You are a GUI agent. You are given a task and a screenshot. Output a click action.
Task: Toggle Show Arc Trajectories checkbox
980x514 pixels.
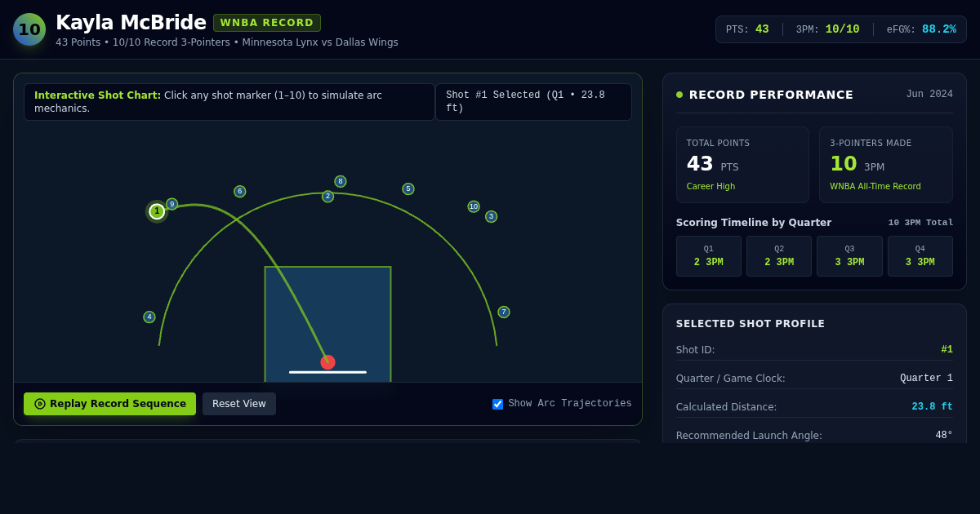coord(498,404)
